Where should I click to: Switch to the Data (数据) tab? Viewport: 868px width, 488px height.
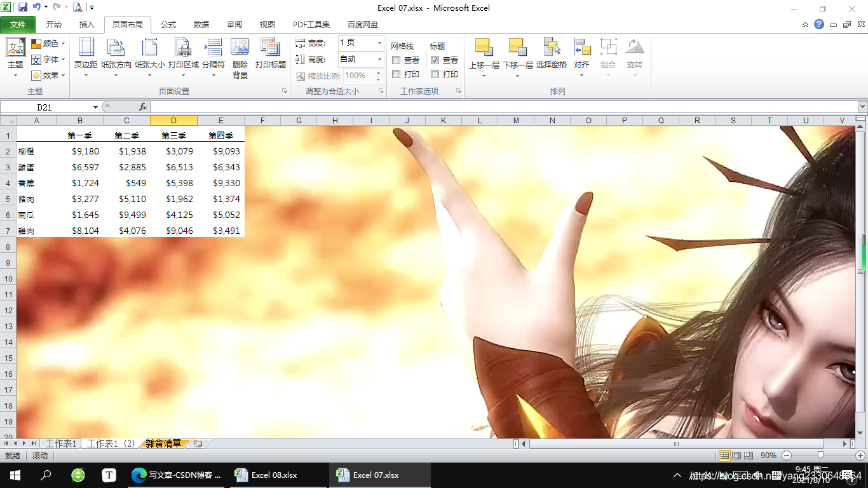(201, 25)
